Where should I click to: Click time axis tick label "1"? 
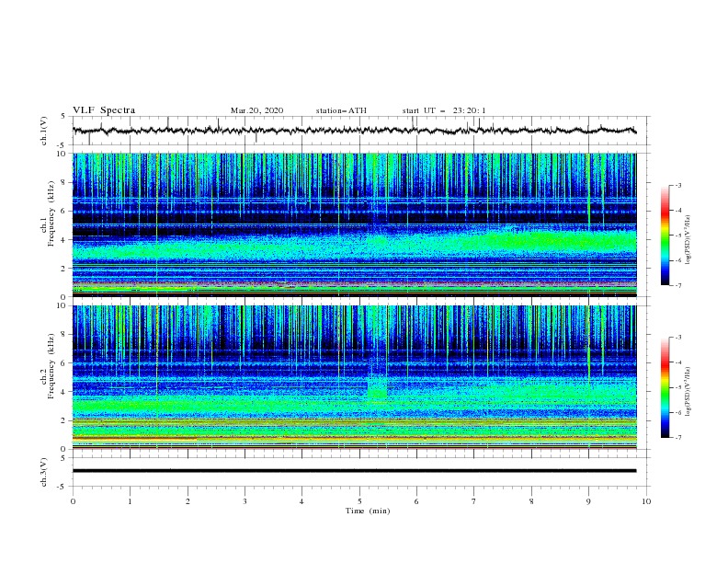[130, 501]
